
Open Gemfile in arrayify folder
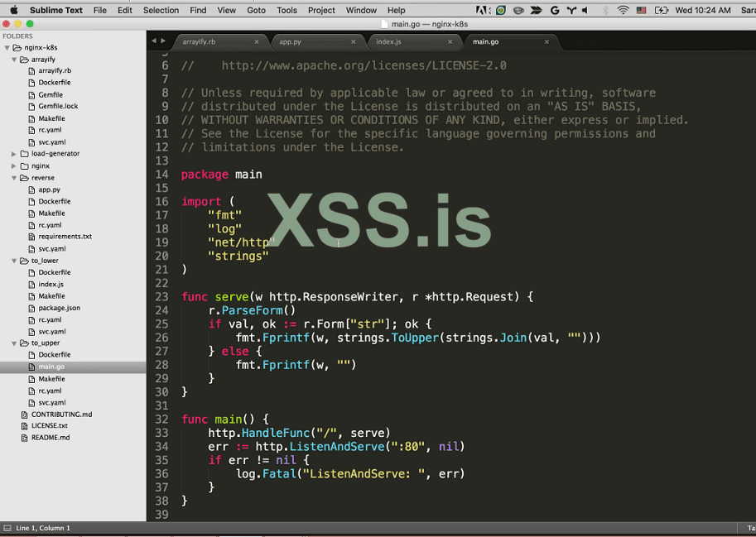pos(51,95)
